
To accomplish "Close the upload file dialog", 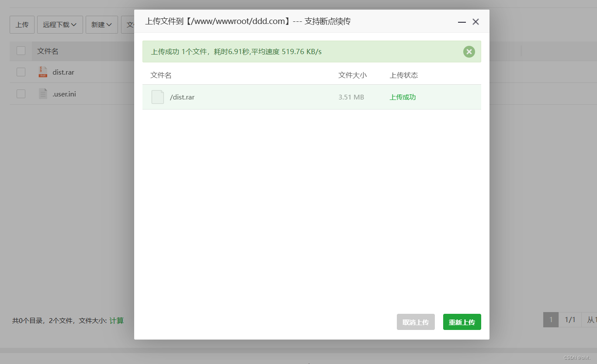I will point(476,22).
